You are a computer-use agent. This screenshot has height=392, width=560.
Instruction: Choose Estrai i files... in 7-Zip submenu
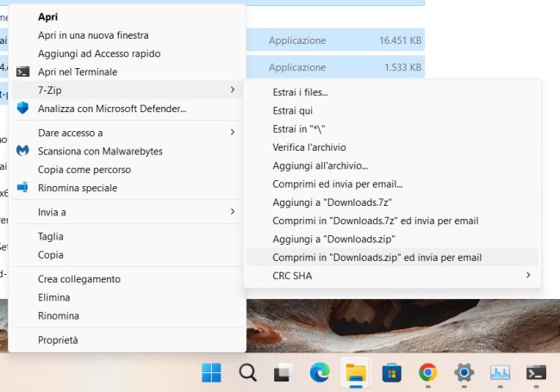click(x=301, y=92)
